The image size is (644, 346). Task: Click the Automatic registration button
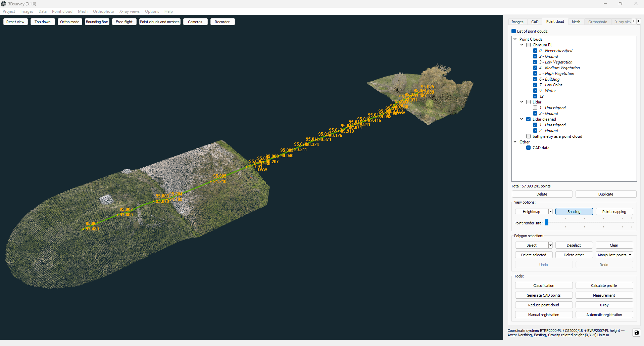point(604,315)
